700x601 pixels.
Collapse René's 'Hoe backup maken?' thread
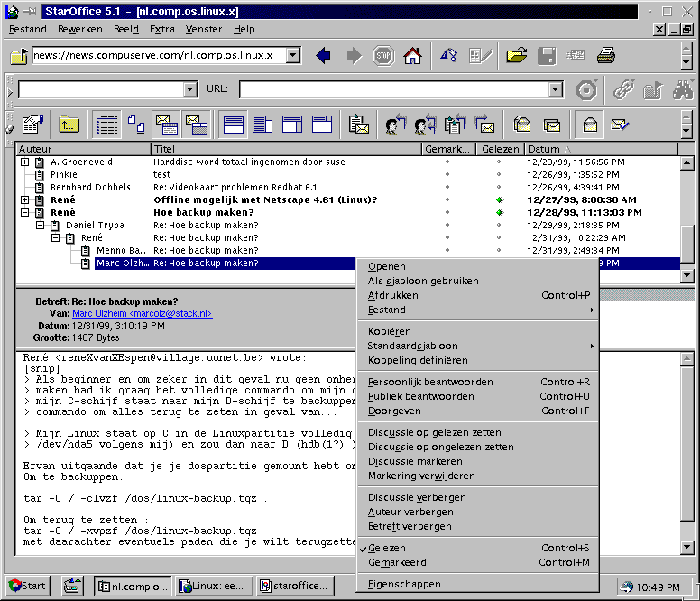[x=25, y=213]
